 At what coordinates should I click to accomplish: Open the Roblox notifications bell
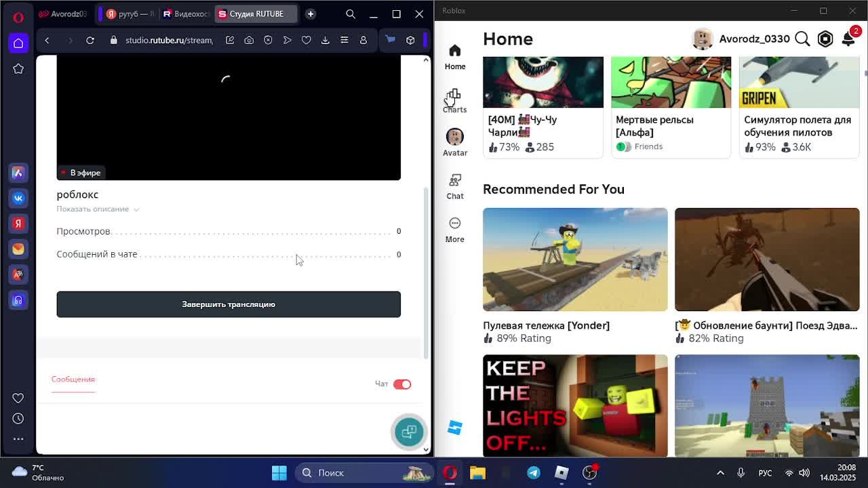click(x=848, y=39)
